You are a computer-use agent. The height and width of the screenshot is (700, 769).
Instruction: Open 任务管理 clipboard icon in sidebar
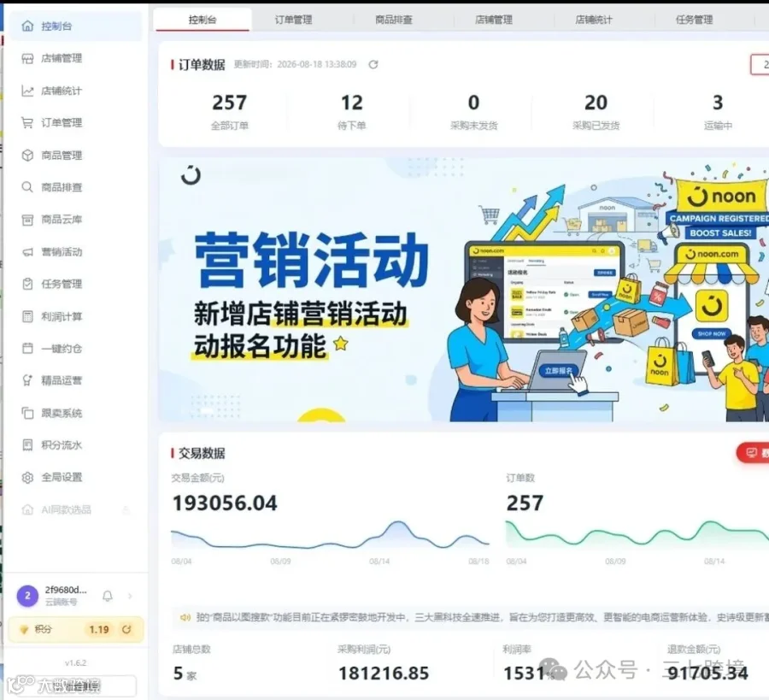point(28,284)
